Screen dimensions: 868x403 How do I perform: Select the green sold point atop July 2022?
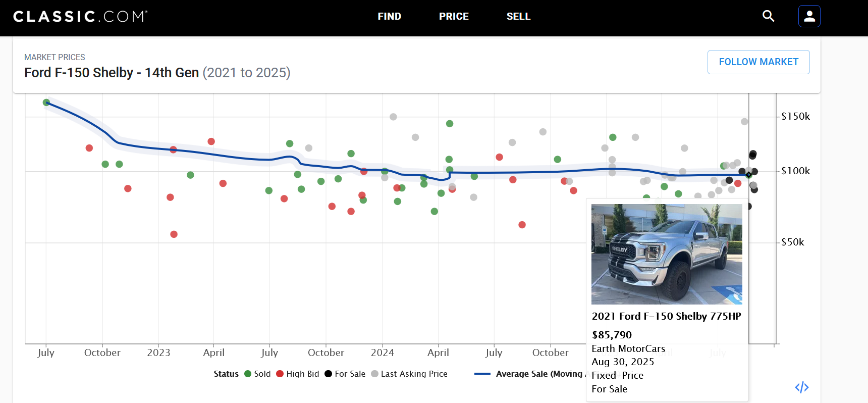tap(46, 103)
